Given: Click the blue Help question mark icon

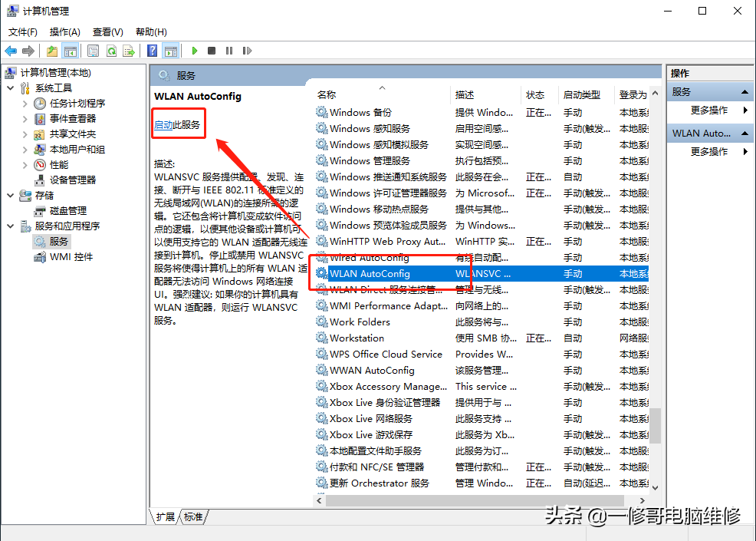Looking at the screenshot, I should point(153,51).
